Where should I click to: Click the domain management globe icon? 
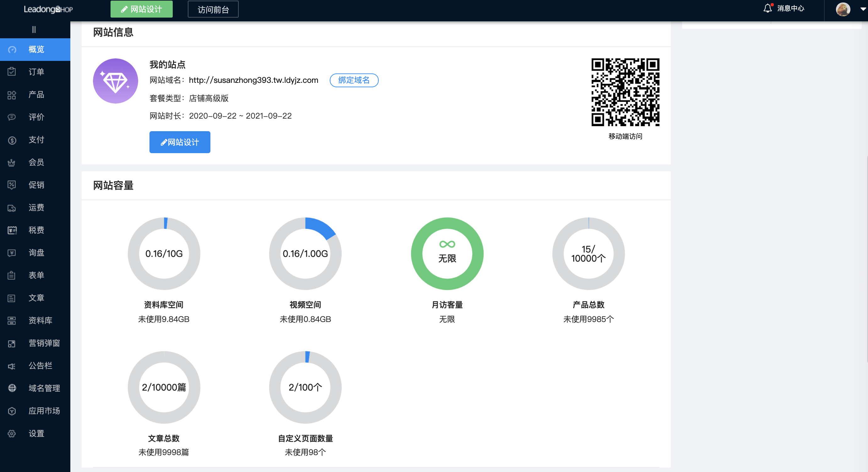point(12,388)
